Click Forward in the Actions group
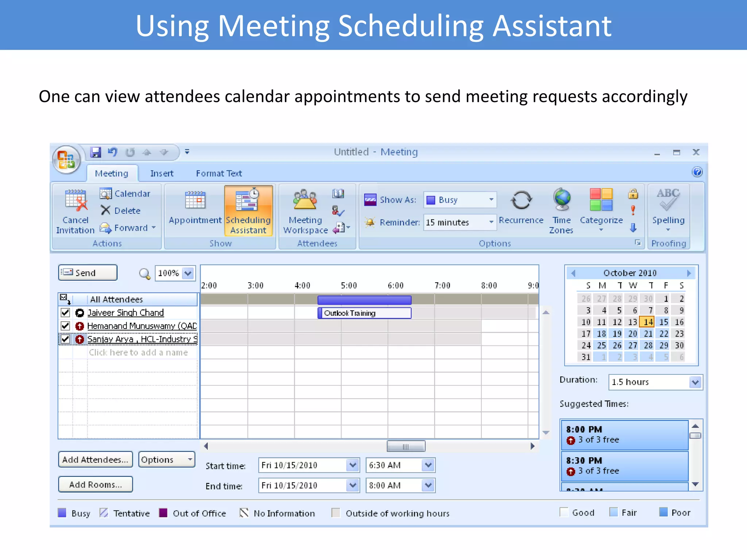The height and width of the screenshot is (560, 747). tap(124, 228)
